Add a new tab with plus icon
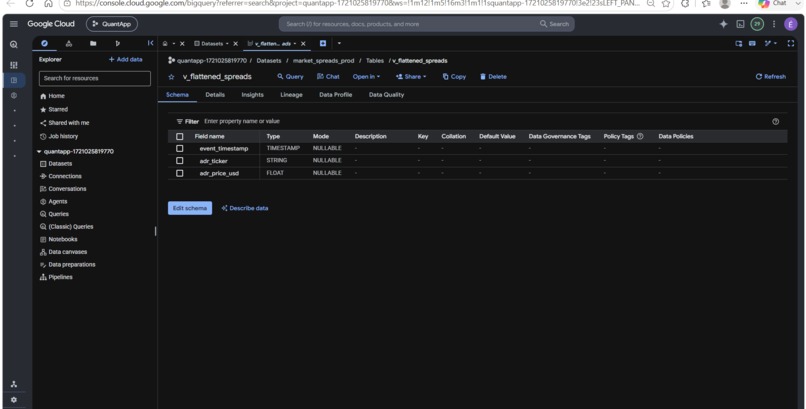 [x=323, y=44]
